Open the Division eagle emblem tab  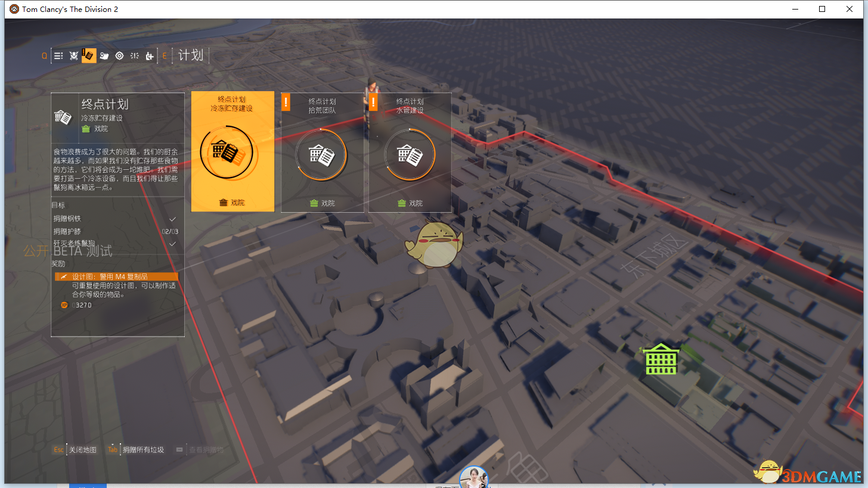tap(74, 55)
